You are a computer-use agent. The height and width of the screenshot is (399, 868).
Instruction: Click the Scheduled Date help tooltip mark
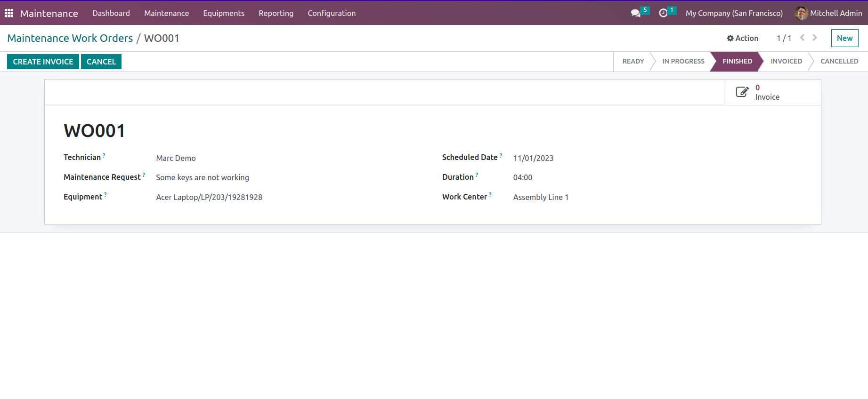click(x=501, y=155)
